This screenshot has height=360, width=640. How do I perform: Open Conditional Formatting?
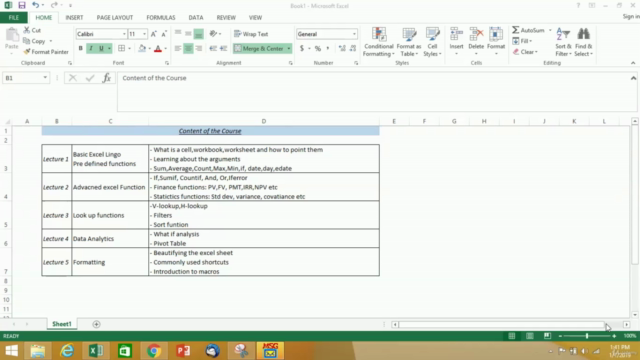point(379,41)
